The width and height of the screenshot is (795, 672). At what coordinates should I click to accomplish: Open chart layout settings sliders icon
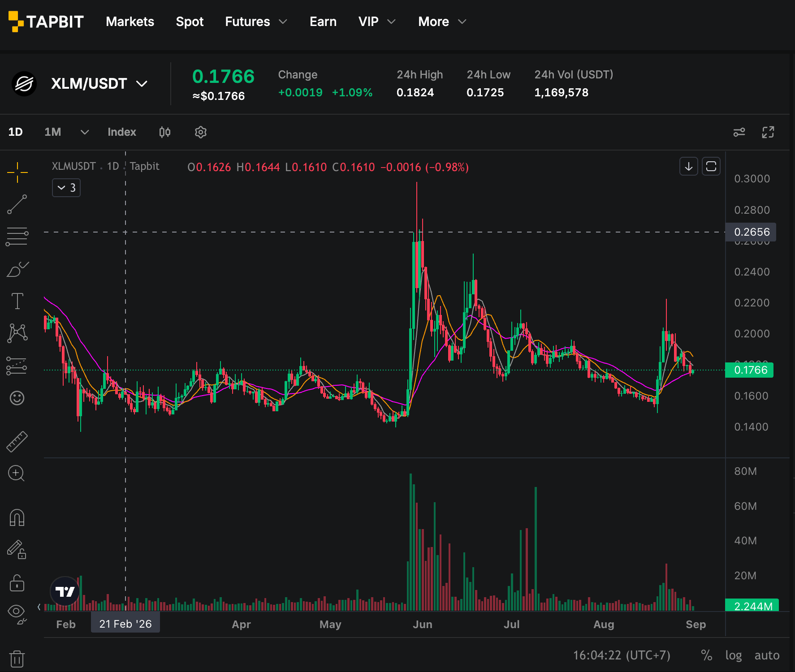pyautogui.click(x=739, y=132)
